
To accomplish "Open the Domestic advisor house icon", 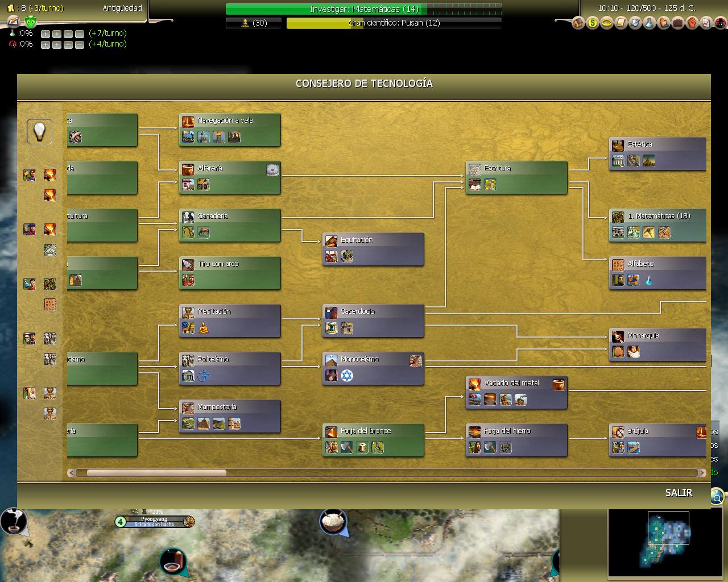I will [x=578, y=23].
